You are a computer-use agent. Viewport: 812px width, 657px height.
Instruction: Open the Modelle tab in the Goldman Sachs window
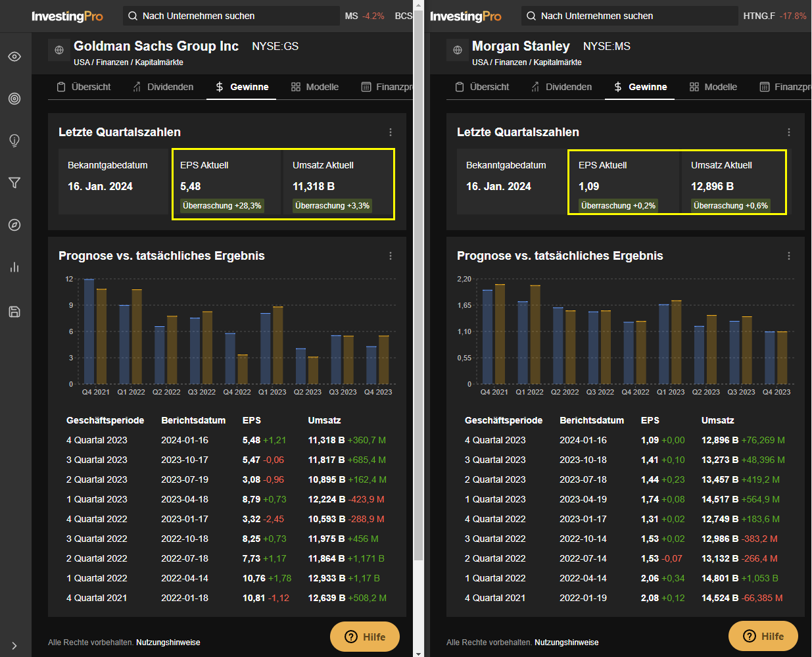click(x=315, y=87)
